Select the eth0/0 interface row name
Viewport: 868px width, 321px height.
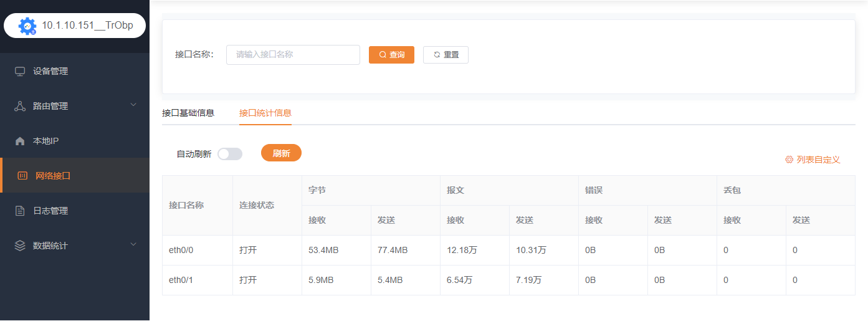182,250
